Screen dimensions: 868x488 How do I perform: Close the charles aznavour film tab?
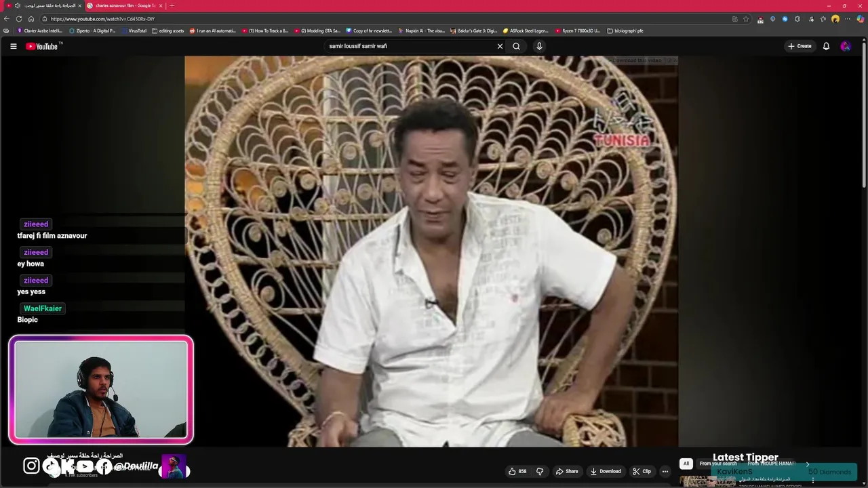161,5
